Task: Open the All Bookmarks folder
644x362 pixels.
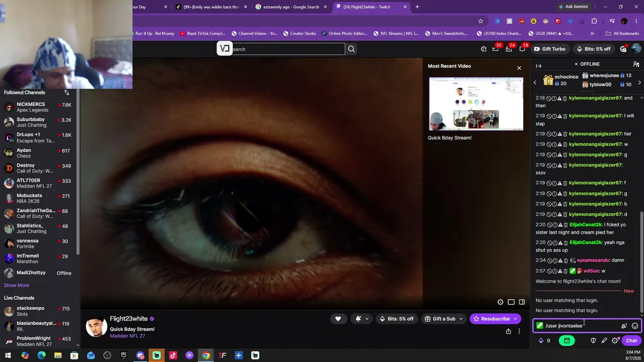Action: [622, 34]
